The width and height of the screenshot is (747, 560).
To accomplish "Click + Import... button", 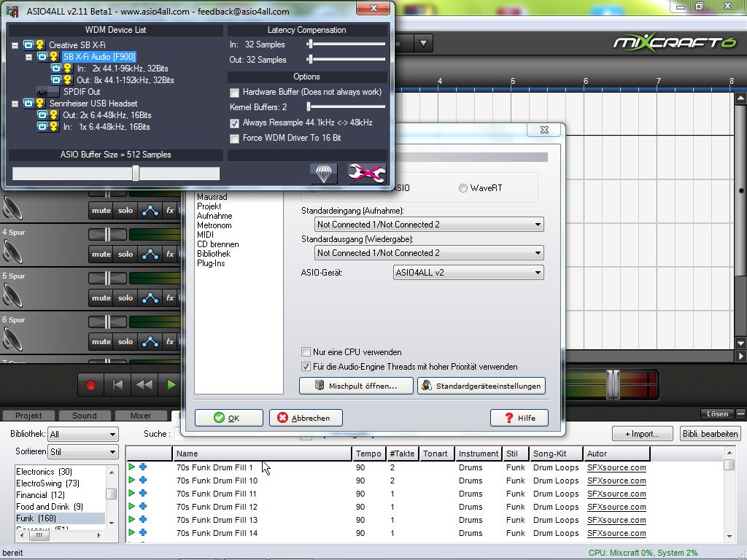I will (642, 434).
